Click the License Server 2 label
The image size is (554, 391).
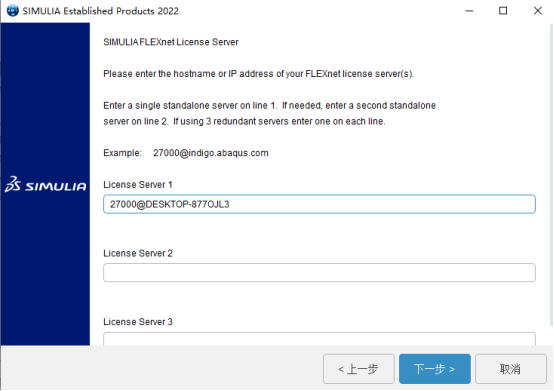[138, 253]
